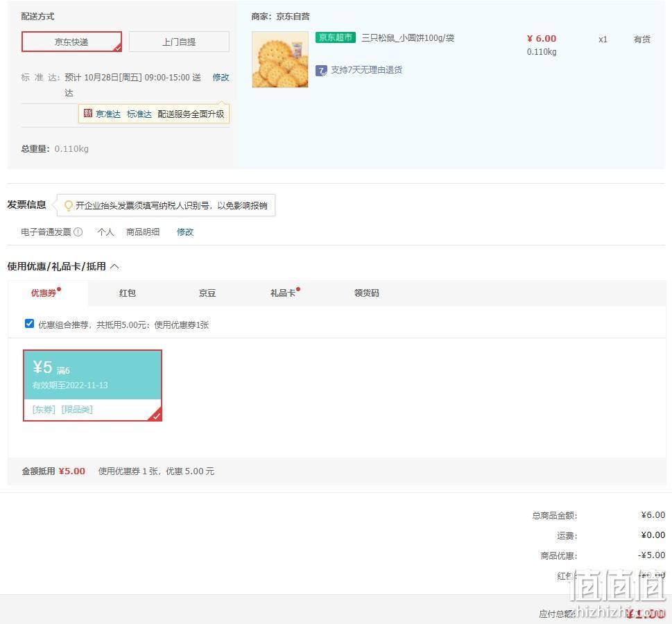Viewport: 672px width, 624px height.
Task: Modify the 标准达 delivery time
Action: [x=221, y=77]
